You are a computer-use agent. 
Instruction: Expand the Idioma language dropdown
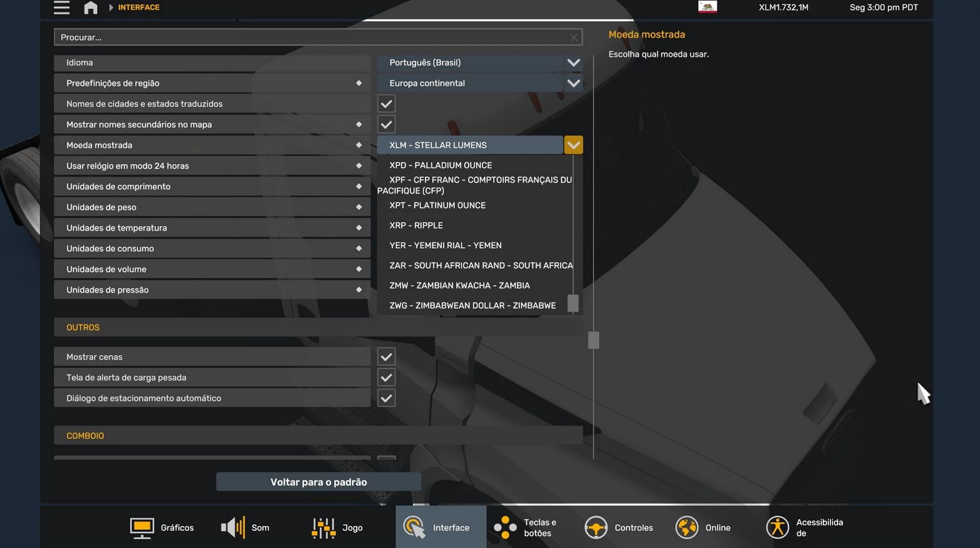click(573, 63)
